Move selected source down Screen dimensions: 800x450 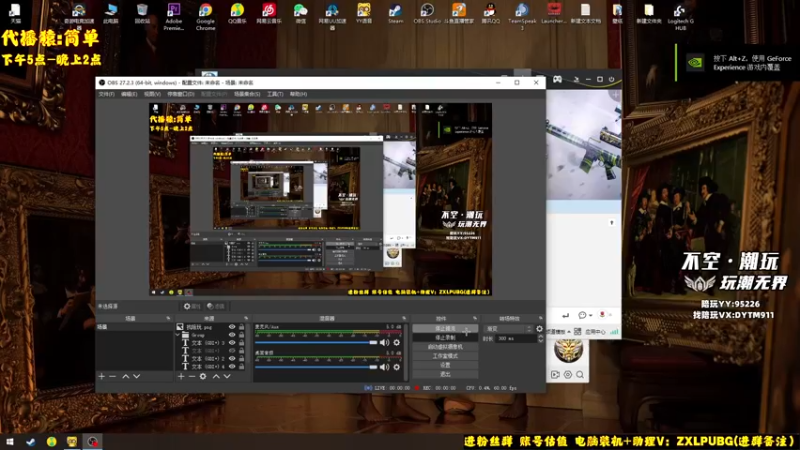[227, 376]
